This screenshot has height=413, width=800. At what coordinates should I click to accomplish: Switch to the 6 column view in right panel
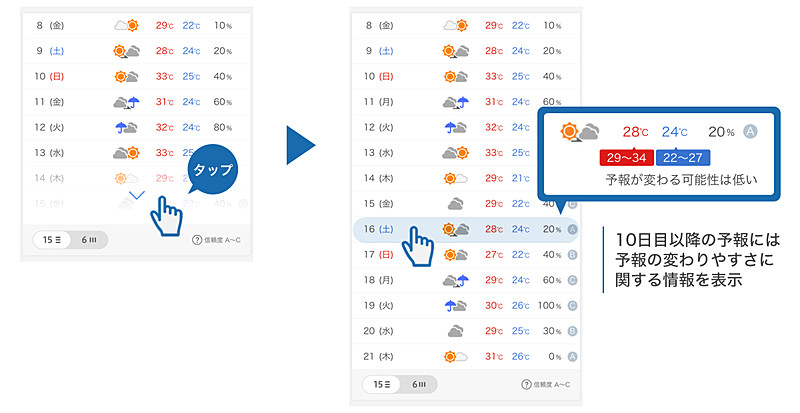419,385
